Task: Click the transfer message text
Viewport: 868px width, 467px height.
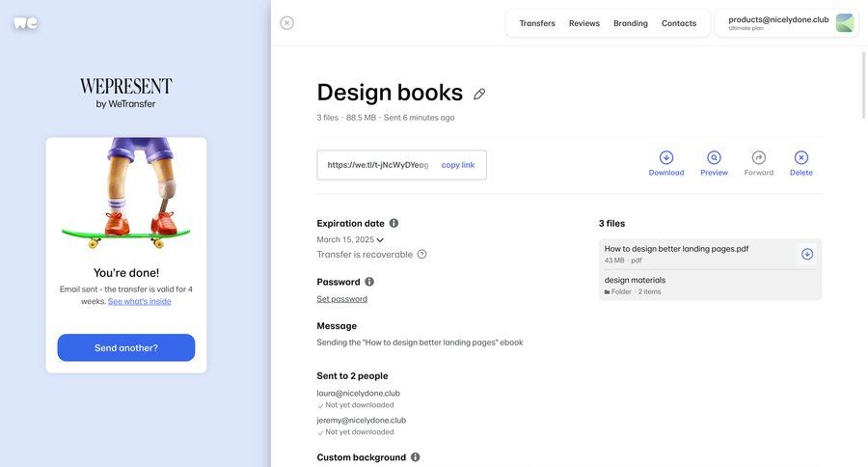Action: click(420, 343)
